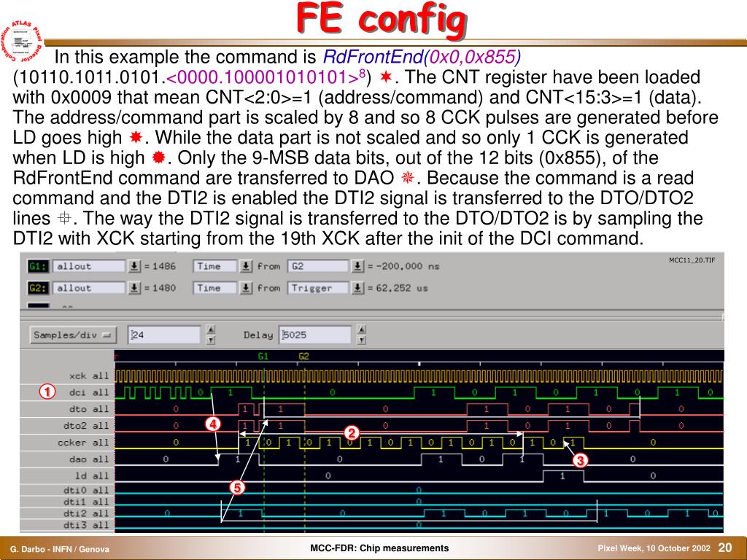Click the G1 value '= 1486'

pyautogui.click(x=160, y=266)
